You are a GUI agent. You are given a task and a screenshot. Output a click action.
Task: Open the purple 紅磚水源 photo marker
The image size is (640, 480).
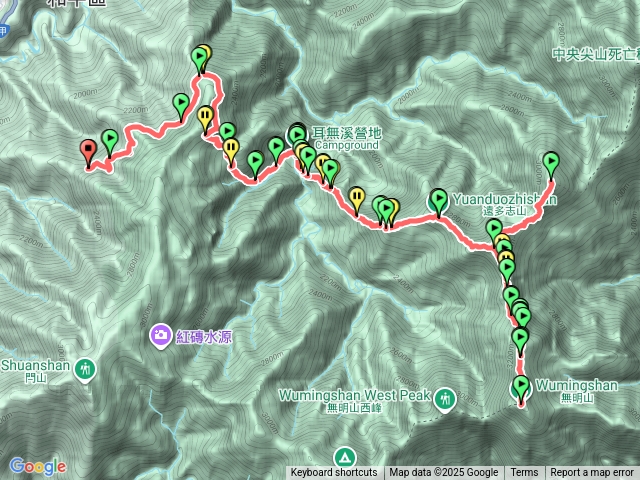[160, 336]
